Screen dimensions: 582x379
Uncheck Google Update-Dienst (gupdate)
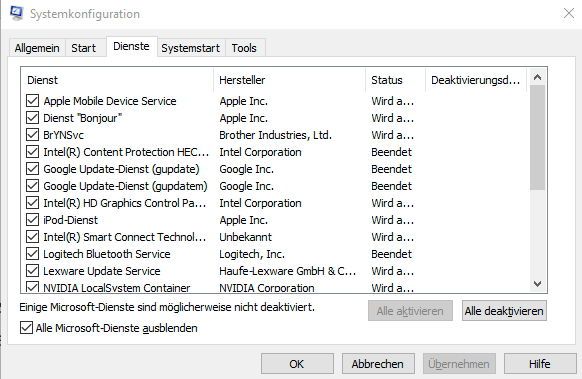(x=32, y=169)
